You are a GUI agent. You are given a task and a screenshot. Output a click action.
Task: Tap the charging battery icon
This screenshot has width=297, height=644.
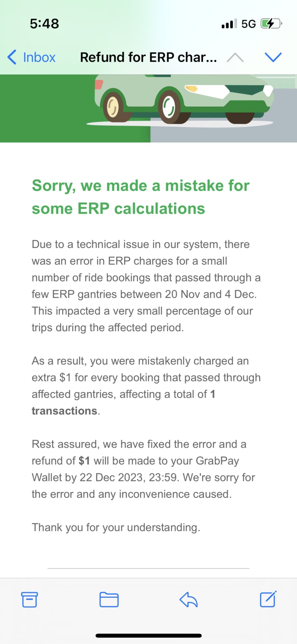[269, 23]
